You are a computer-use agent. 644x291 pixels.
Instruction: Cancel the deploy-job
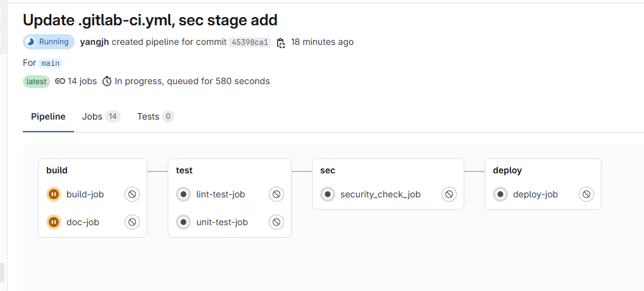tap(586, 194)
